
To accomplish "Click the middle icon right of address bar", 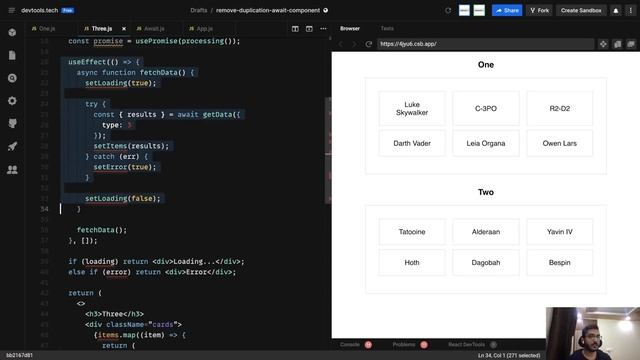I will click(x=618, y=44).
